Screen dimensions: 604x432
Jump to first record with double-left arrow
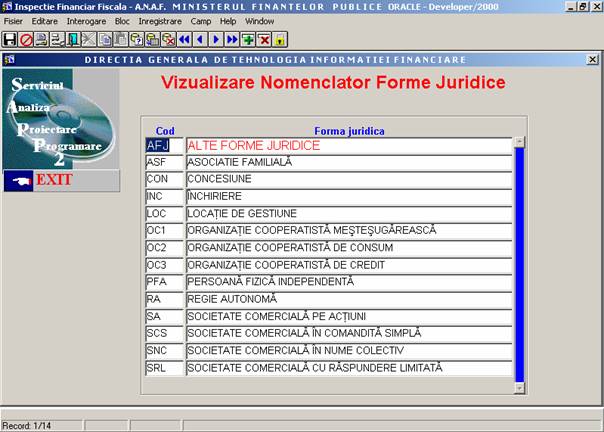184,40
